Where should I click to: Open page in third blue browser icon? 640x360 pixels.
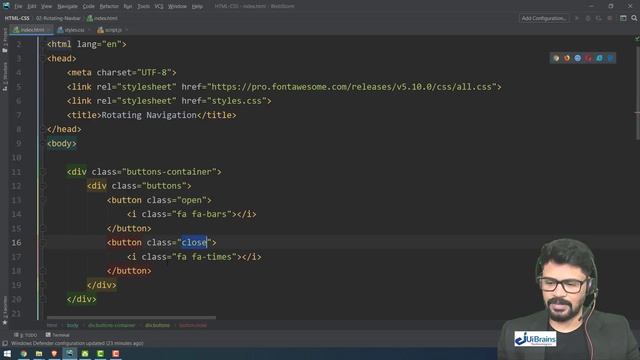coord(578,58)
